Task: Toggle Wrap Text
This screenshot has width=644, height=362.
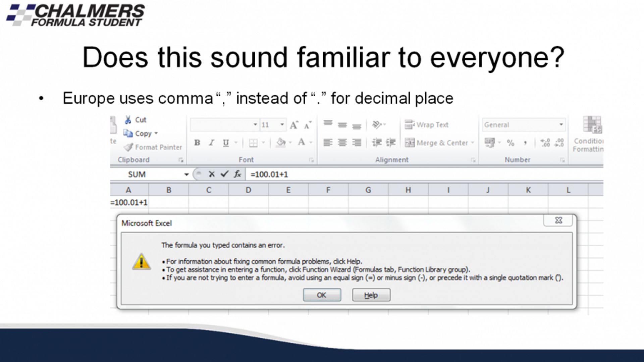Action: [426, 124]
